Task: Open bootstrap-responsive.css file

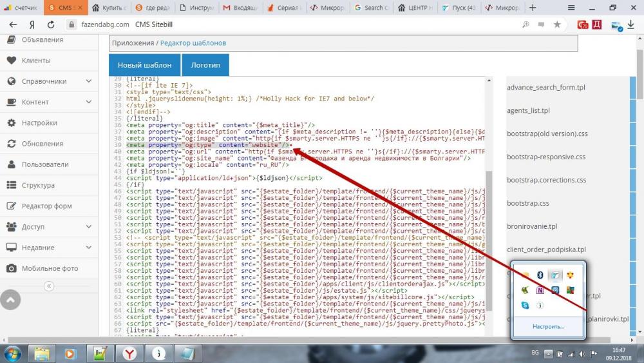Action: 546,157
